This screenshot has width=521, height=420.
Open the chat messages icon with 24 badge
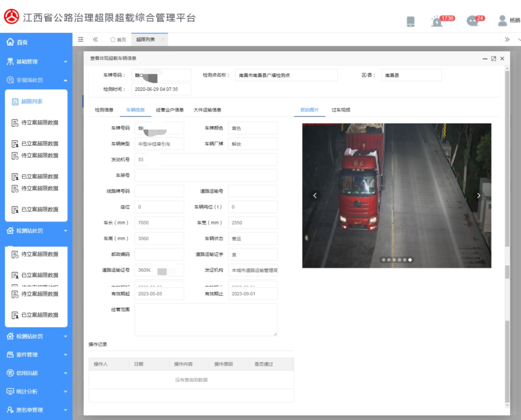472,21
